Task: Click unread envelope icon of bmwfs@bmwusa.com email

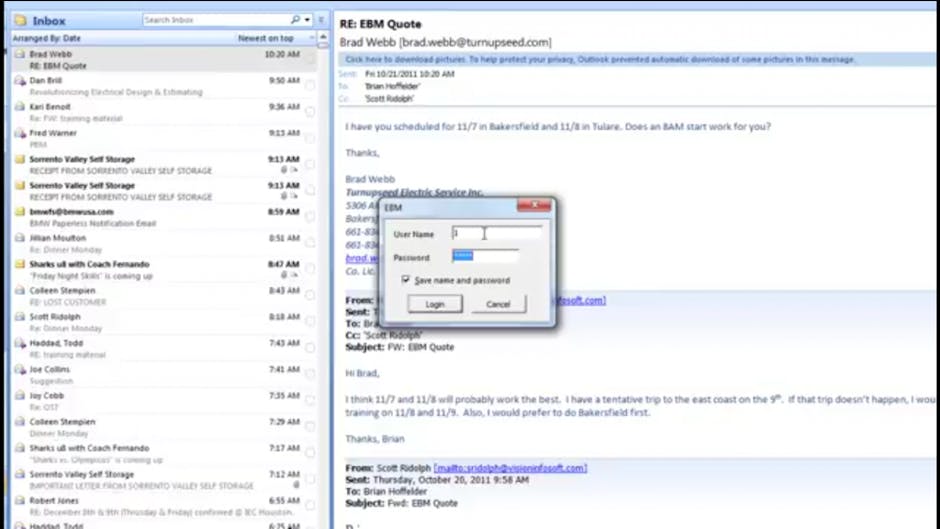Action: click(x=20, y=212)
